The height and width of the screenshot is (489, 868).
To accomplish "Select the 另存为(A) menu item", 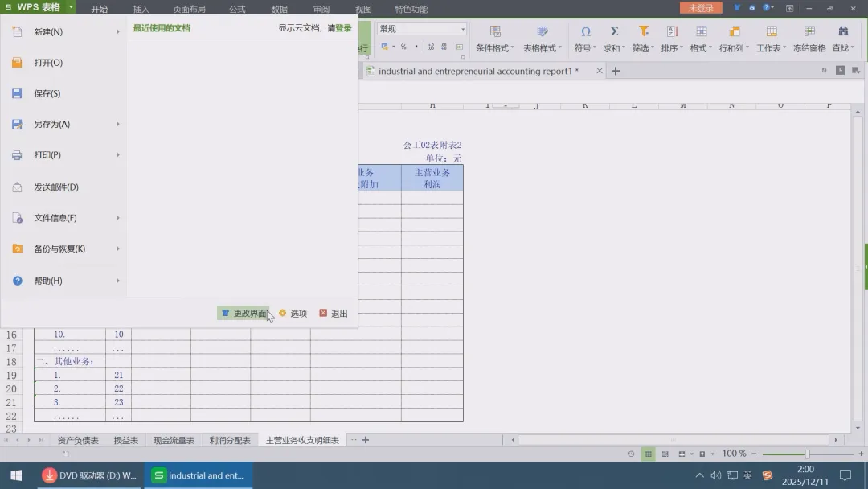I will coord(63,125).
